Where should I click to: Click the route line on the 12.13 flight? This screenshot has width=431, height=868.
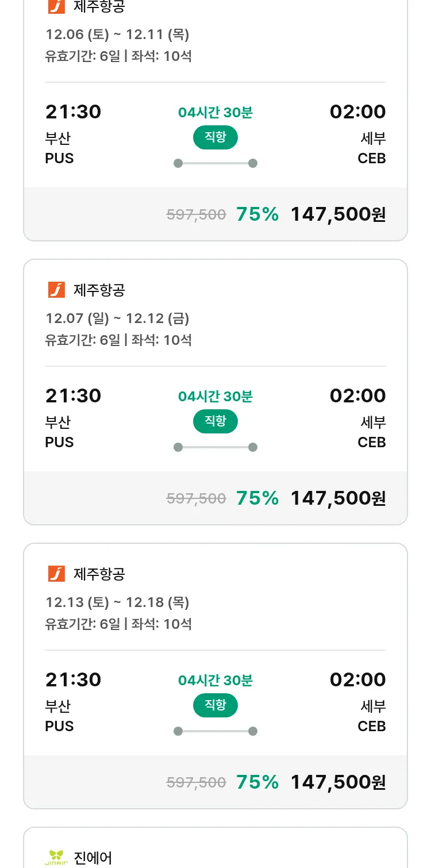[215, 731]
